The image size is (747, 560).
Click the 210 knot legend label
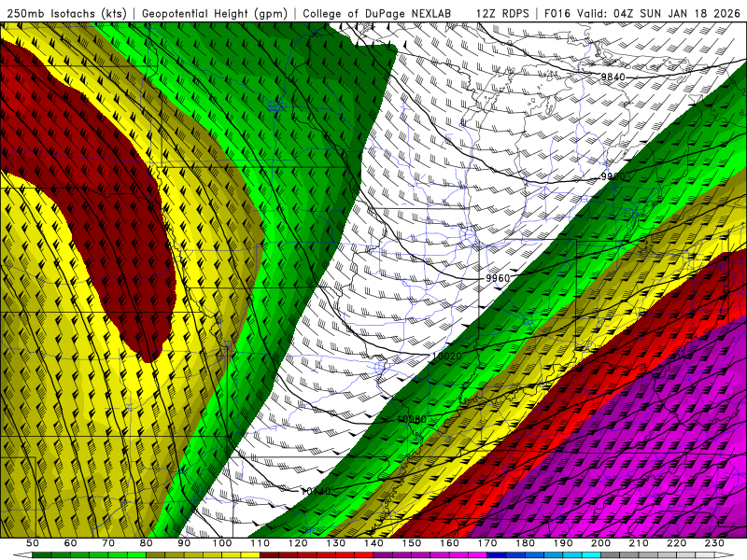[x=640, y=543]
